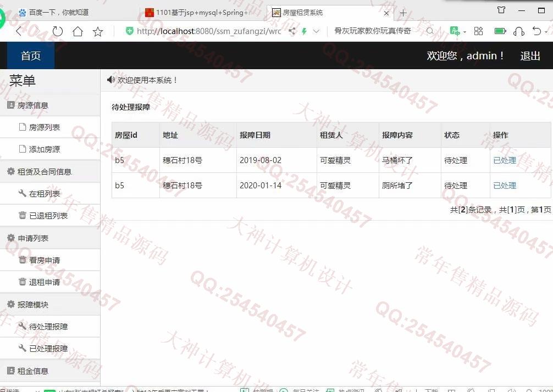Viewport: 553px width, 392px height.
Task: Click the address bar URL field
Action: pyautogui.click(x=209, y=31)
